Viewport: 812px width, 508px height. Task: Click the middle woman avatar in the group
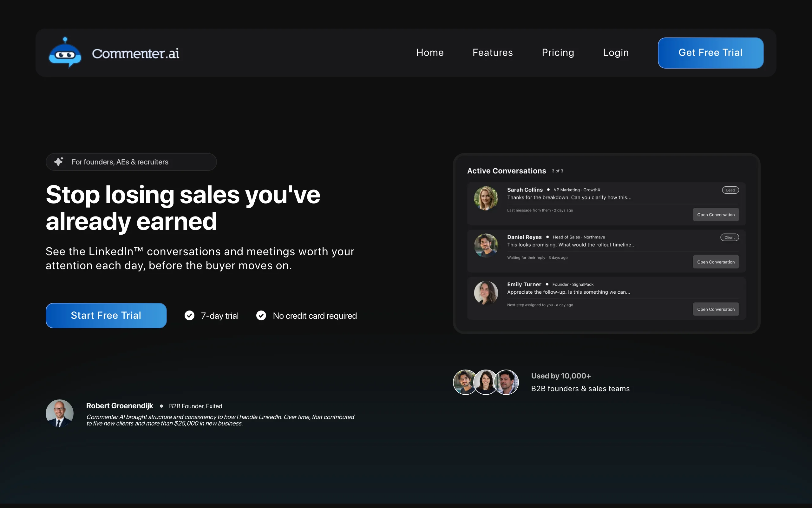pyautogui.click(x=486, y=382)
